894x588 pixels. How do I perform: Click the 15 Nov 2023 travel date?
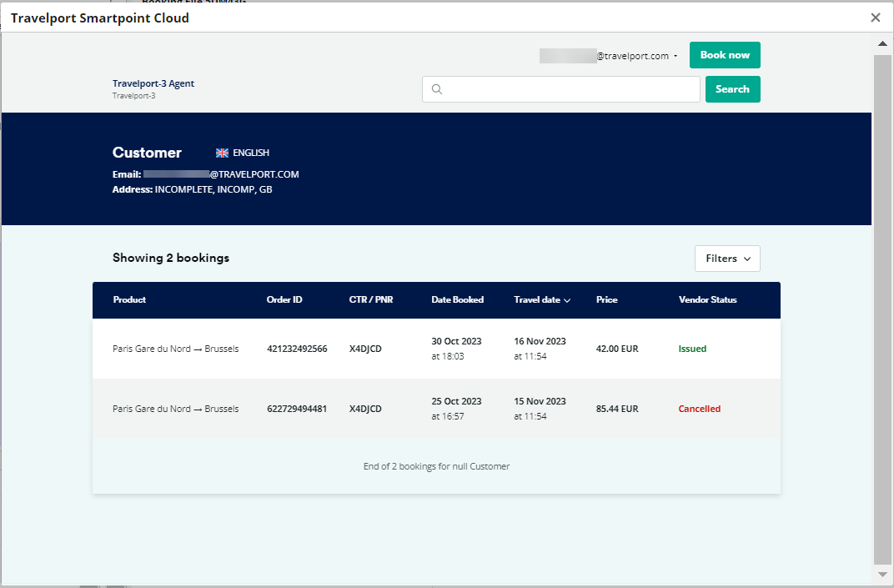[x=540, y=401]
